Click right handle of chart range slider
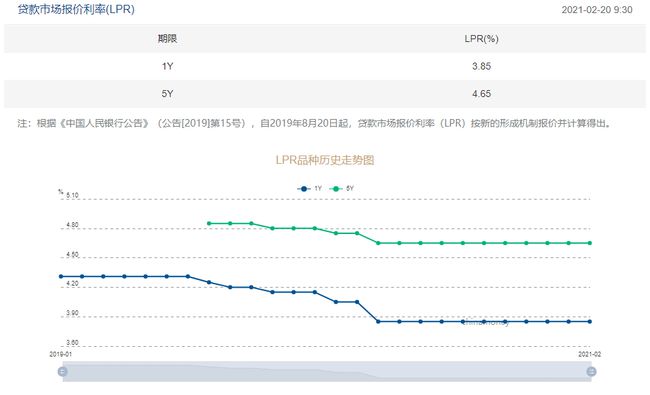This screenshot has width=650, height=395. pos(591,371)
